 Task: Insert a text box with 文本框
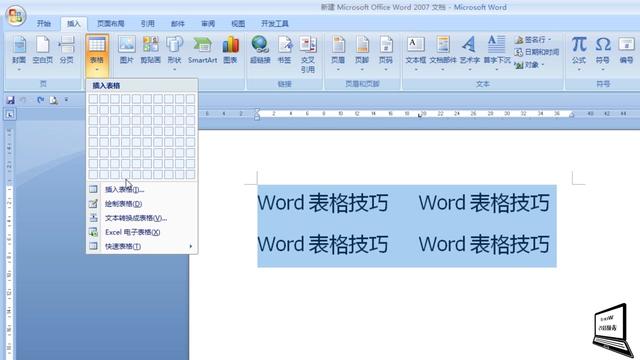[416, 53]
